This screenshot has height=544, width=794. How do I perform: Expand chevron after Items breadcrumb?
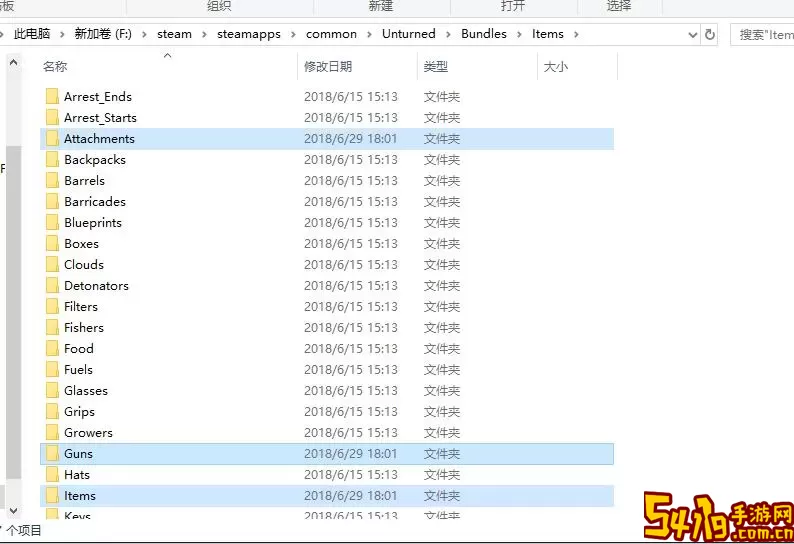click(x=576, y=34)
